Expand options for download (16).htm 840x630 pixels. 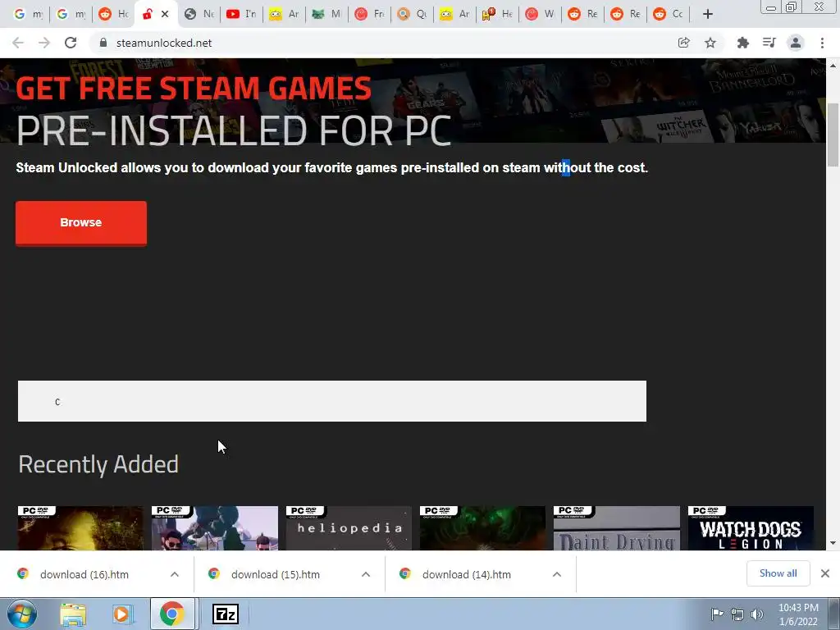[175, 574]
